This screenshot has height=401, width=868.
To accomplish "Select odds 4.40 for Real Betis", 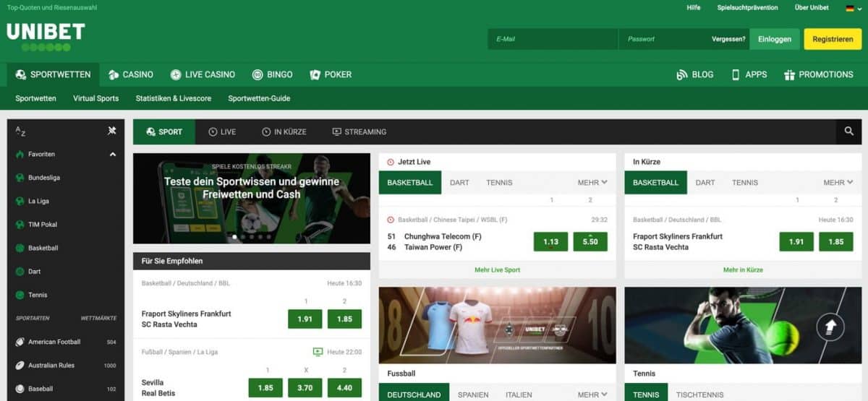I will click(x=344, y=388).
